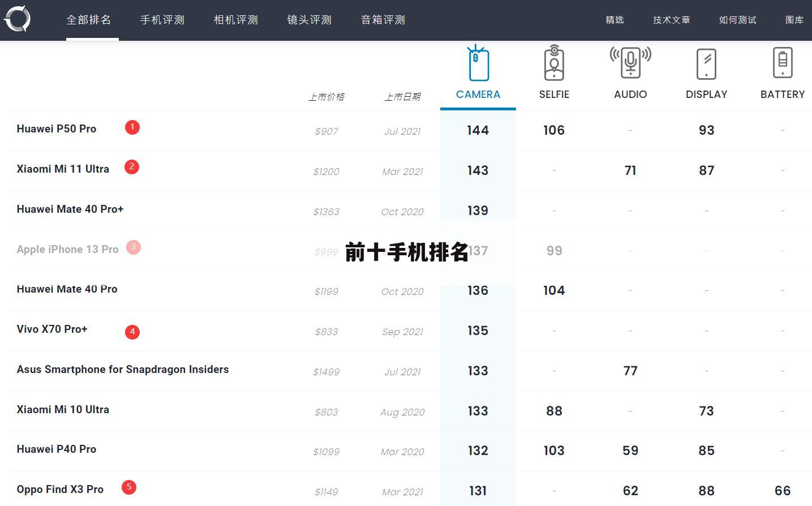Click display score 85 for Huawei P40 Pro
Screen dimensions: 812x506
coord(706,451)
